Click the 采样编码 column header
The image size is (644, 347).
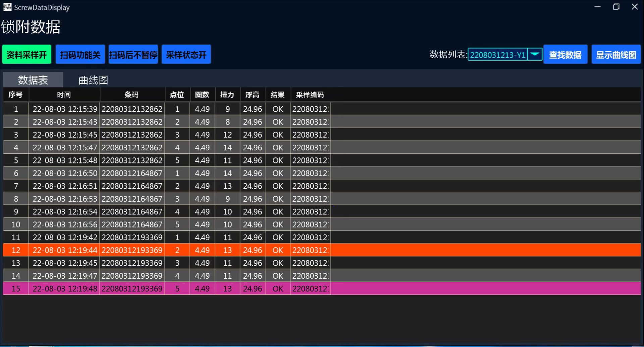coord(310,95)
